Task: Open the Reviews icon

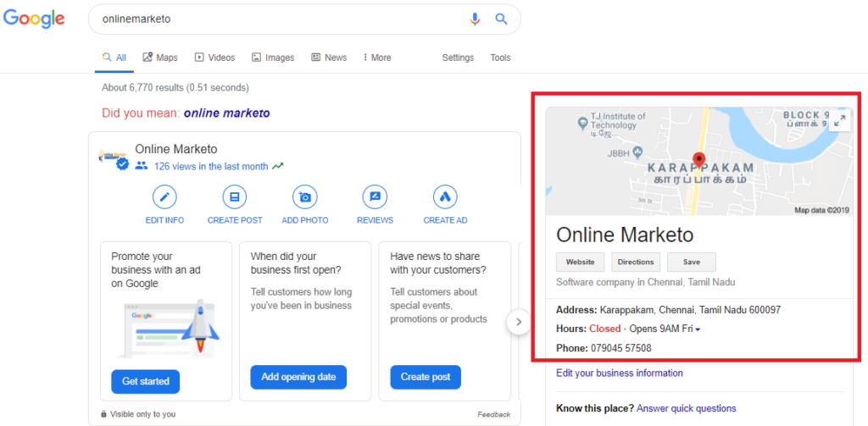Action: (375, 197)
